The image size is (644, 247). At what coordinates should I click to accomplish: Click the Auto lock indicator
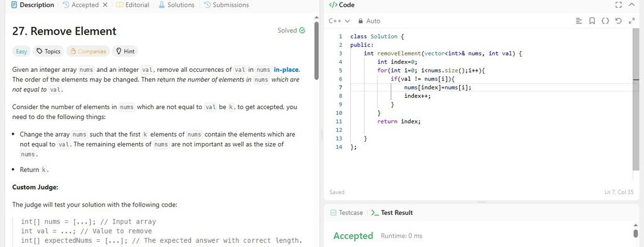(369, 21)
